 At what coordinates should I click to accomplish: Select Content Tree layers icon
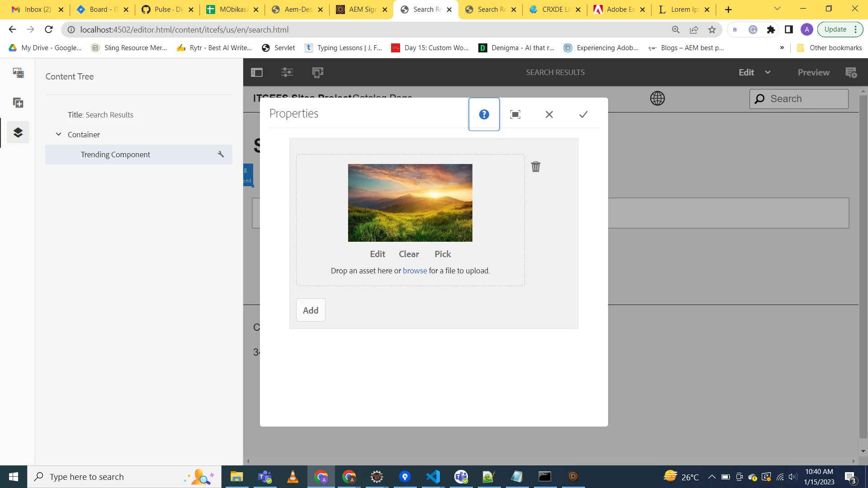pos(18,132)
